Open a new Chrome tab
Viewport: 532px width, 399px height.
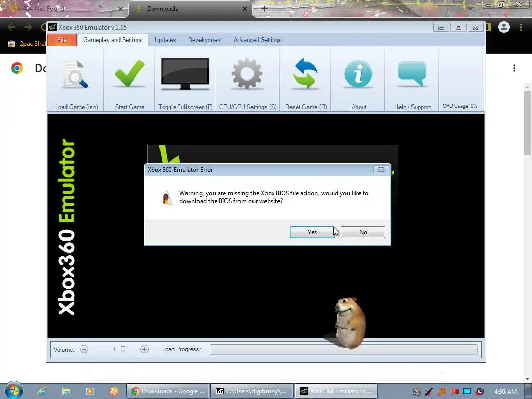[264, 9]
